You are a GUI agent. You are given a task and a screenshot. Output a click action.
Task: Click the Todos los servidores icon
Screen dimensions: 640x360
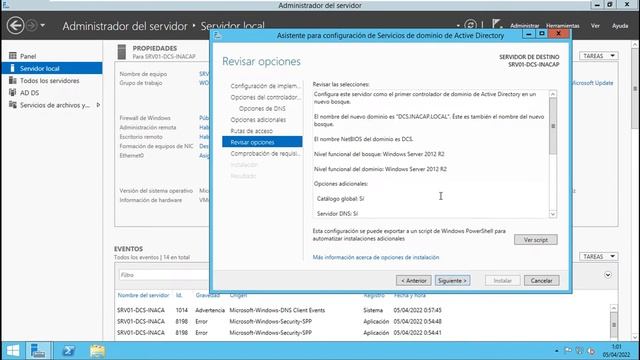coord(13,80)
